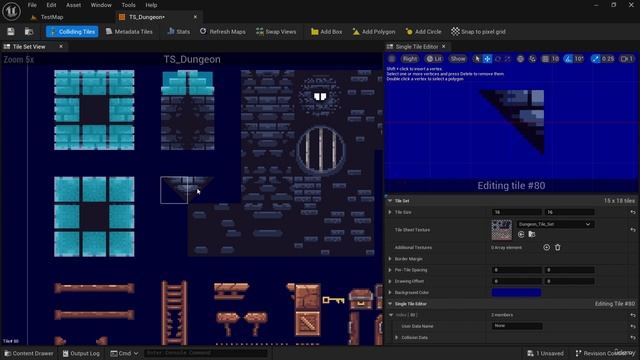This screenshot has height=360, width=640.
Task: Add element to Additional Textures array
Action: click(547, 247)
